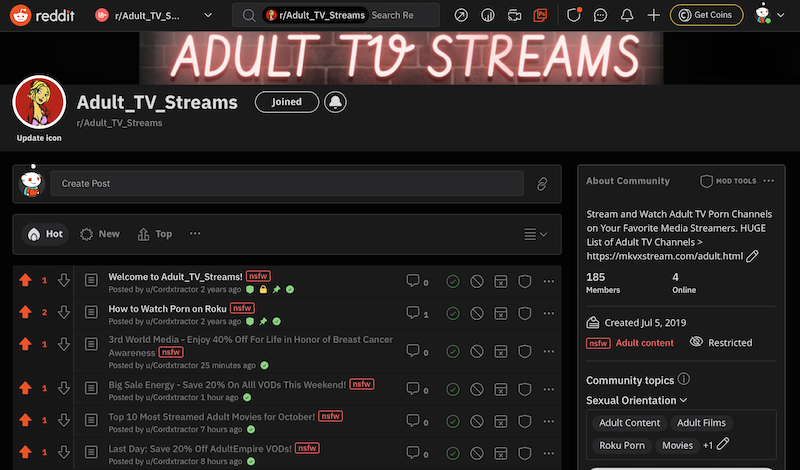Open Reddit home via the logo
The width and height of the screenshot is (800, 470).
tap(42, 15)
